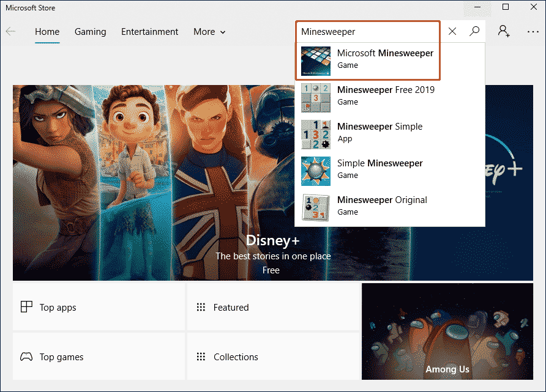Open the Top games tile
Image resolution: width=546 pixels, height=392 pixels.
point(99,357)
